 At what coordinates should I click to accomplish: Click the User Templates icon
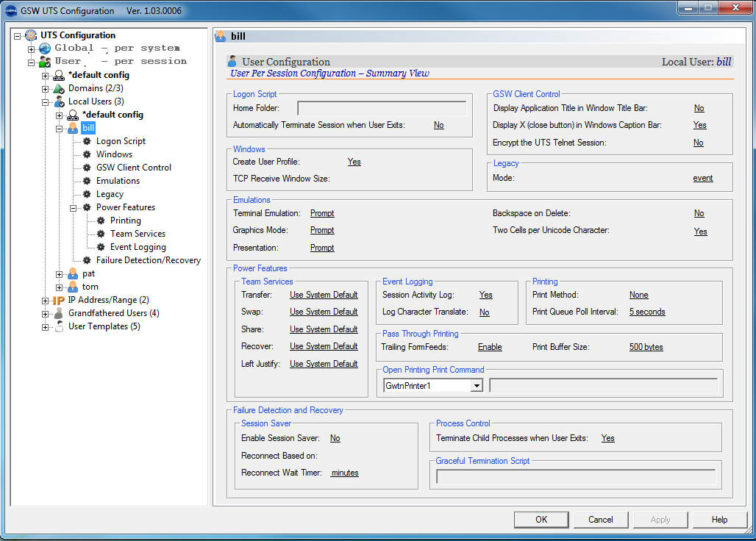tap(59, 326)
